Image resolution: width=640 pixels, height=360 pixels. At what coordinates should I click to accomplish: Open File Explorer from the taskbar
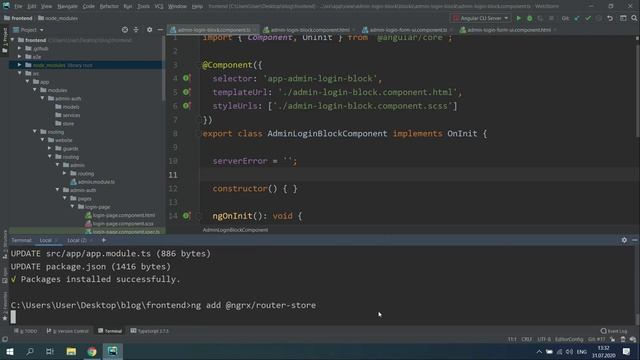(x=71, y=351)
